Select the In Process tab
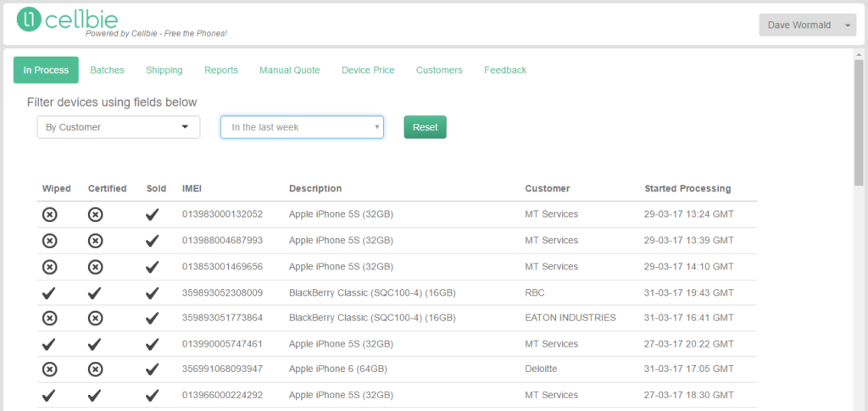The width and height of the screenshot is (868, 411). coord(46,70)
